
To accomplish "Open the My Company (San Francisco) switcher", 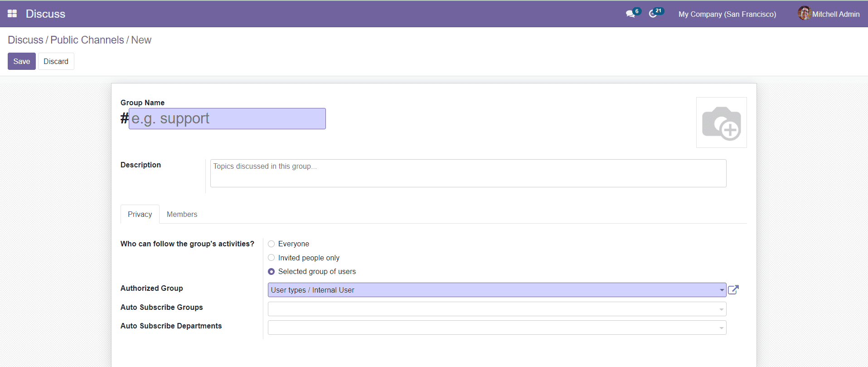I will (x=727, y=14).
